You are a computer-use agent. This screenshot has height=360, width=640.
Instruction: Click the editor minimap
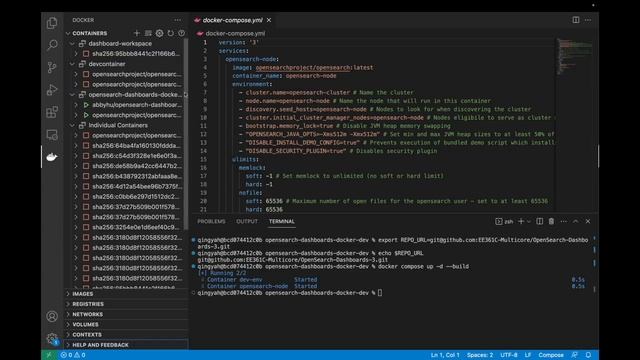(575, 57)
